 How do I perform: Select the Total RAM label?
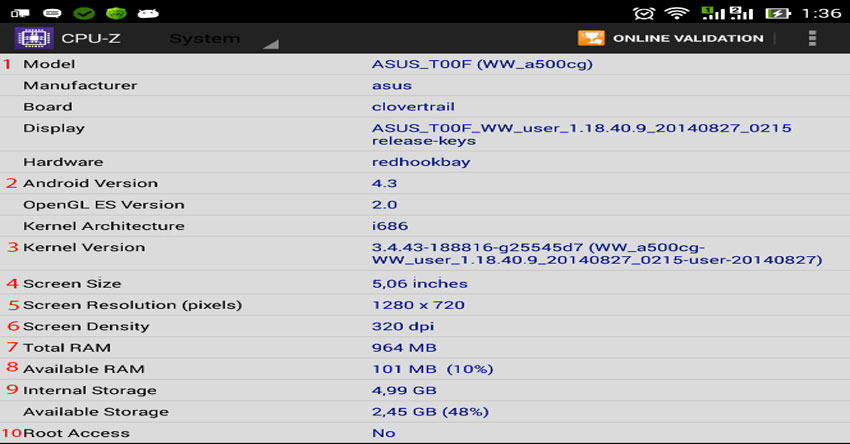tap(67, 348)
